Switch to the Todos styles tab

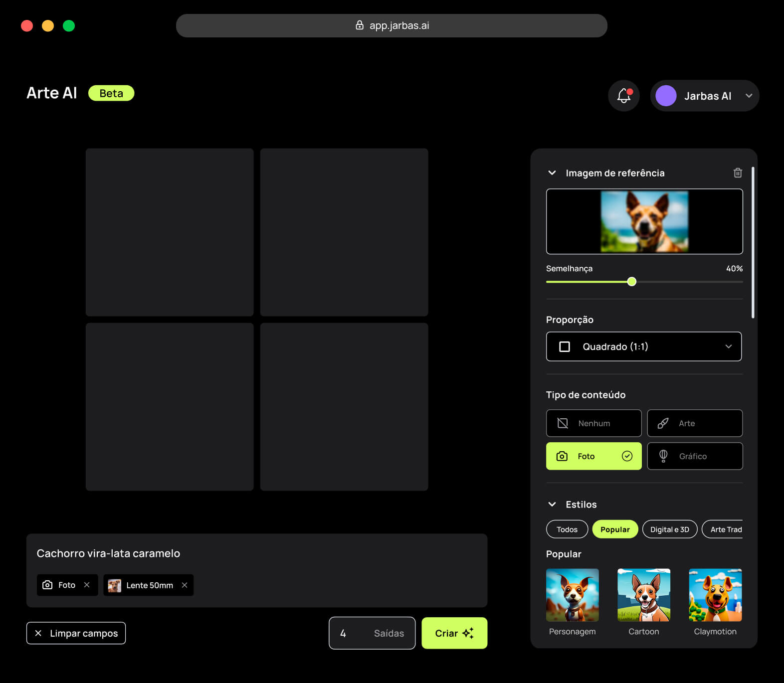click(x=567, y=529)
